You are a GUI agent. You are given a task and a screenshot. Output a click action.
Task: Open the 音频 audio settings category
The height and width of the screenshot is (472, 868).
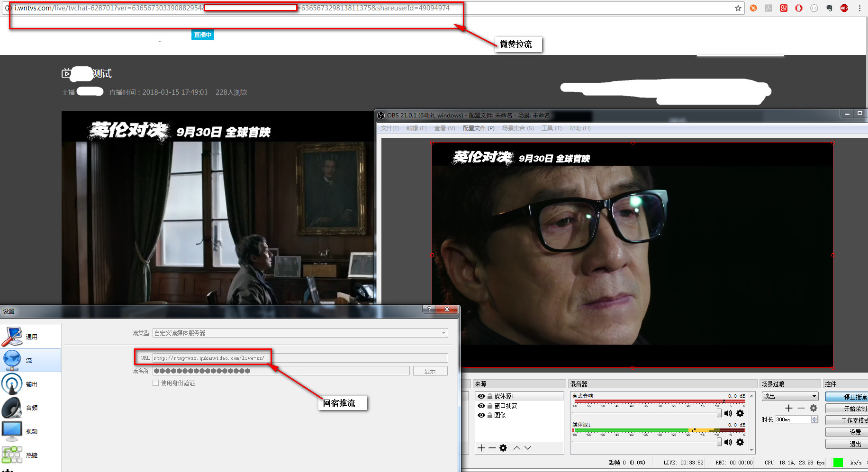point(31,408)
